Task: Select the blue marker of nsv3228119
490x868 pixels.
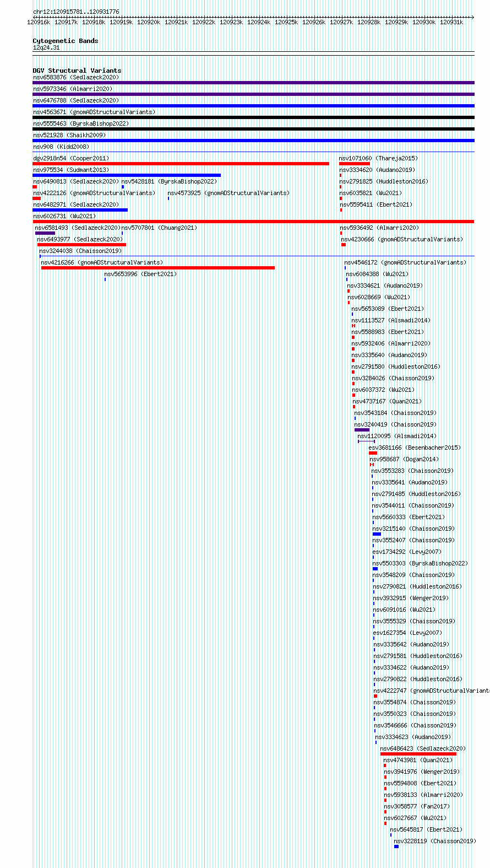Action: point(396,847)
